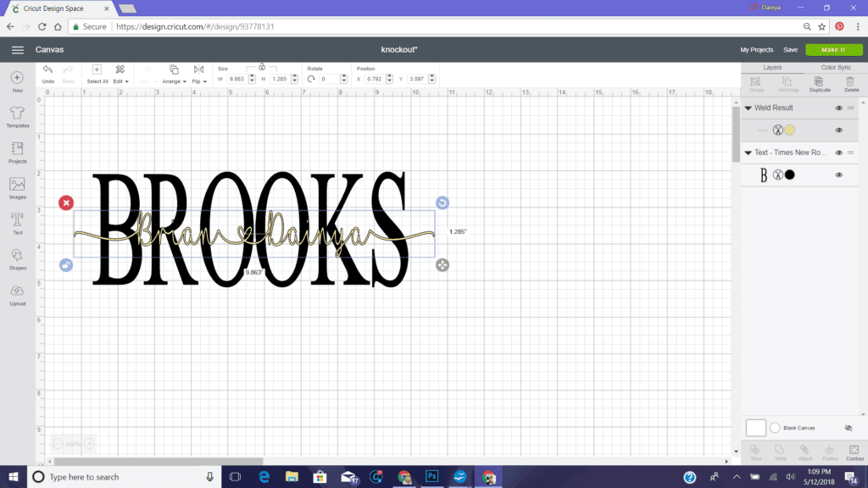Select the Text tool
Image resolution: width=868 pixels, height=488 pixels.
[x=17, y=224]
